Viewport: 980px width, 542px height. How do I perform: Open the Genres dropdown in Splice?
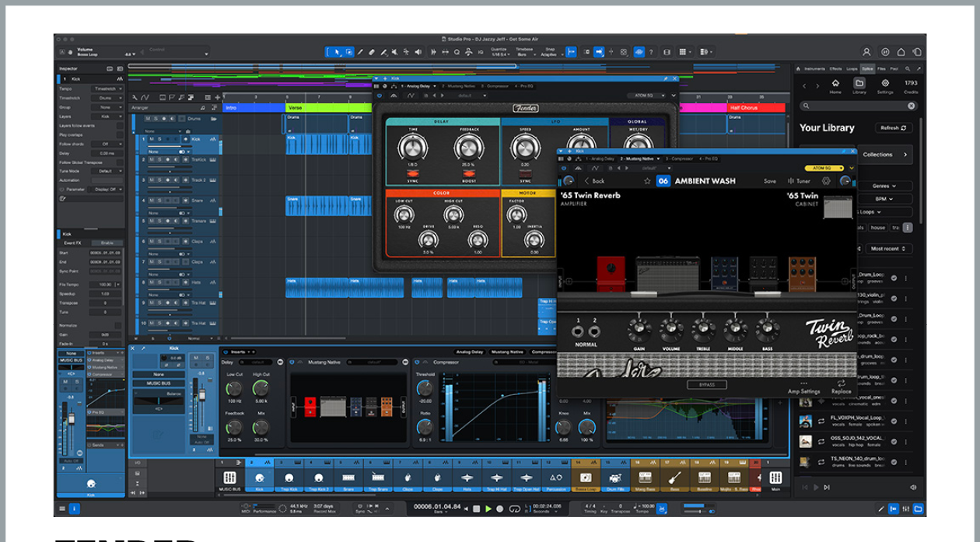884,186
